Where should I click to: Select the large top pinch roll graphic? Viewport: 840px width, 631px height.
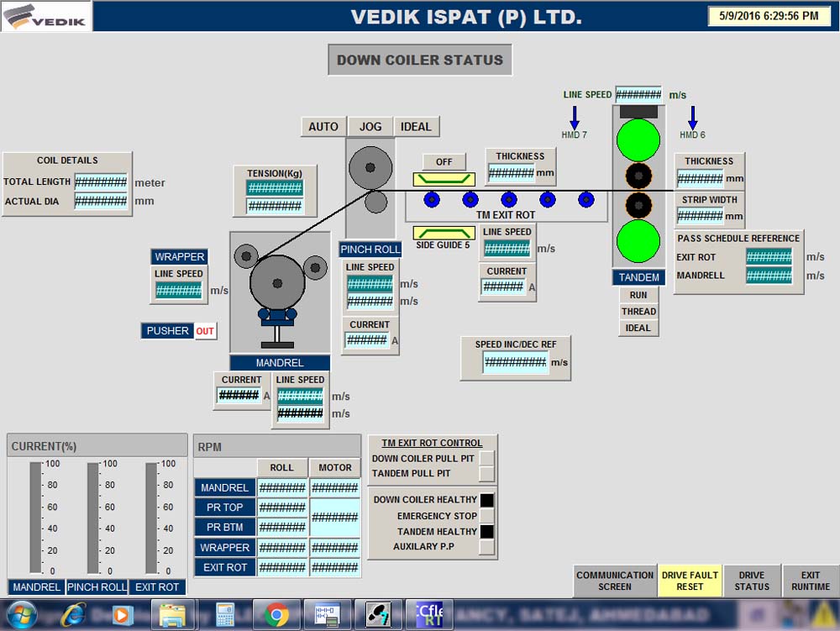point(370,168)
